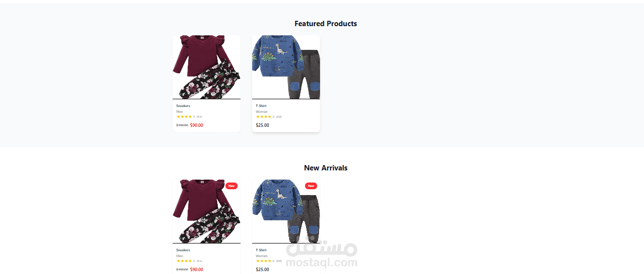Image resolution: width=644 pixels, height=274 pixels.
Task: Click the Sneakers title in New Arrivals
Action: click(183, 250)
